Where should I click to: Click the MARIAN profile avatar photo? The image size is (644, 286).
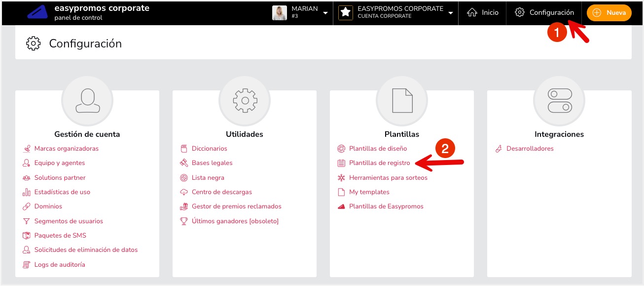(281, 13)
